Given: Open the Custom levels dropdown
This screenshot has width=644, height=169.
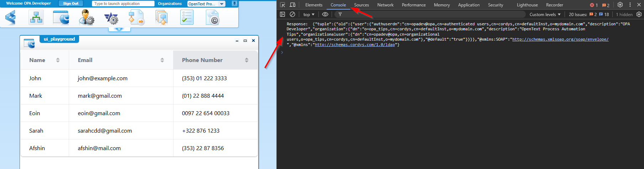Looking at the screenshot, I should point(545,14).
